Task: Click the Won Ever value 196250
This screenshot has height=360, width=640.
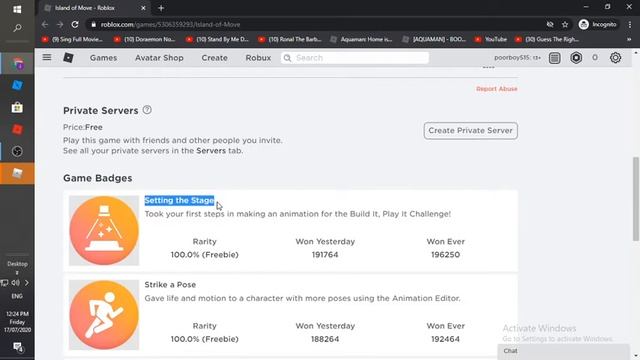Action: pos(445,255)
